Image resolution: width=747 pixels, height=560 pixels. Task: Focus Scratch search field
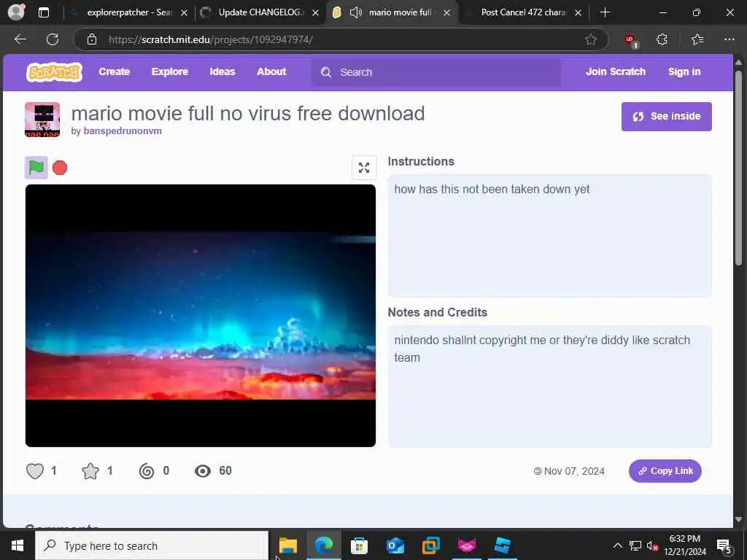point(436,72)
